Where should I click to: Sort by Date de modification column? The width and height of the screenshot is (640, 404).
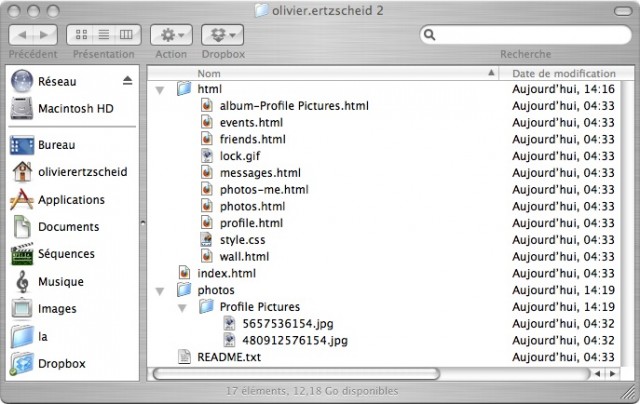coord(564,74)
